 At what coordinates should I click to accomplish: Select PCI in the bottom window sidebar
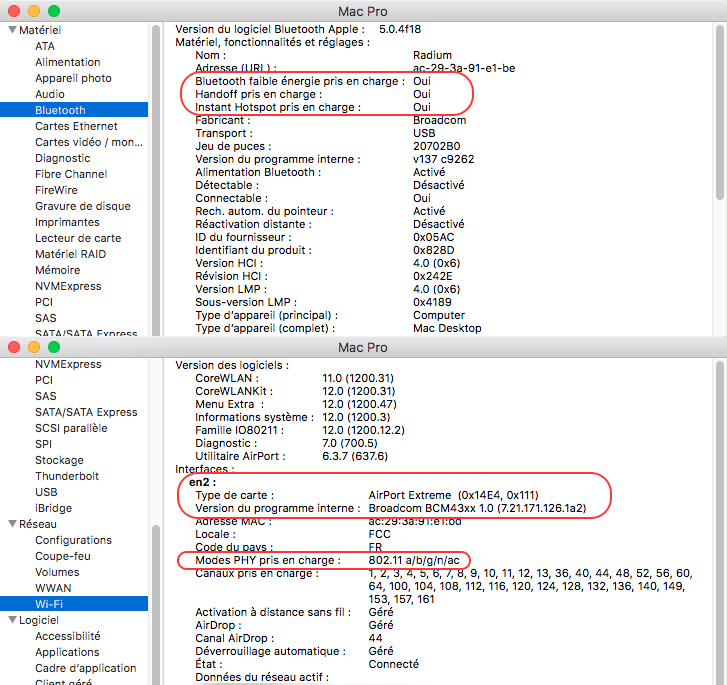[44, 380]
